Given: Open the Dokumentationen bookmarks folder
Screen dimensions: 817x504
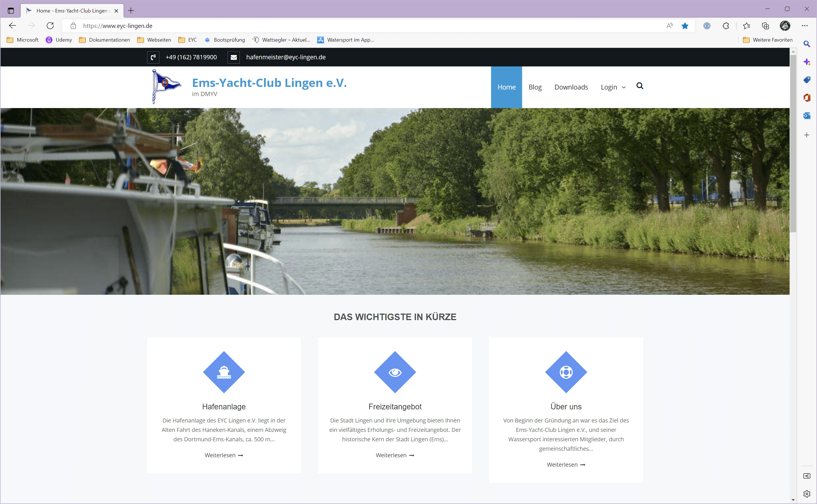Looking at the screenshot, I should click(104, 40).
